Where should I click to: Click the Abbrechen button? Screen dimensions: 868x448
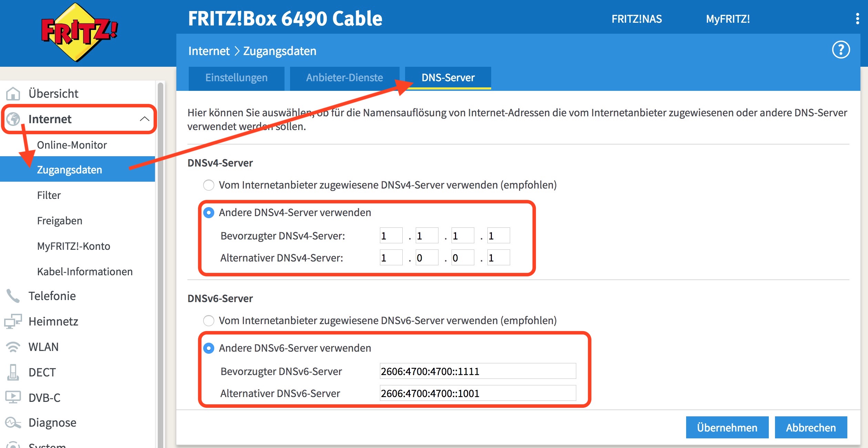(x=811, y=427)
